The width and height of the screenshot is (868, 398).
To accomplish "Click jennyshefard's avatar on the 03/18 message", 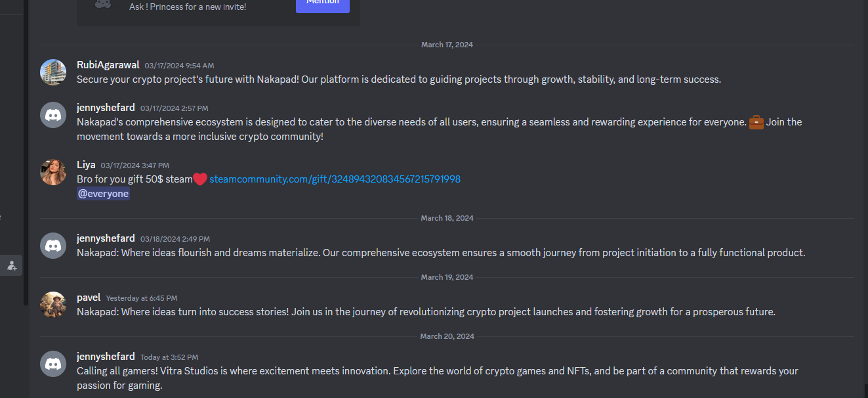I will point(53,246).
